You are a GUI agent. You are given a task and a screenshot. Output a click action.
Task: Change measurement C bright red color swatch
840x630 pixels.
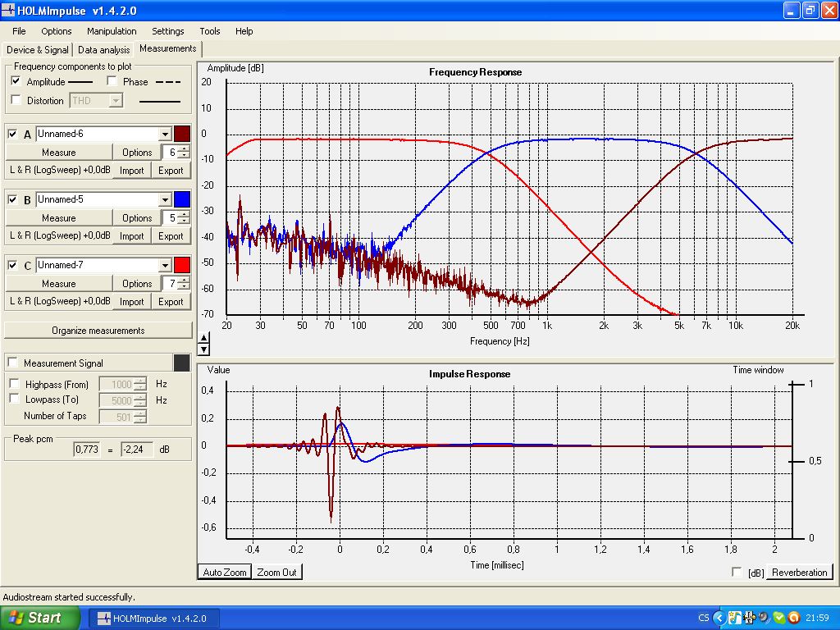[x=182, y=265]
